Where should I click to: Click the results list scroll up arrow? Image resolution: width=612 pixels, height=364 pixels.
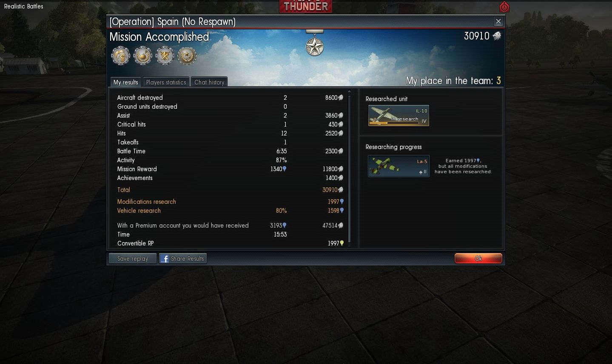click(x=350, y=91)
